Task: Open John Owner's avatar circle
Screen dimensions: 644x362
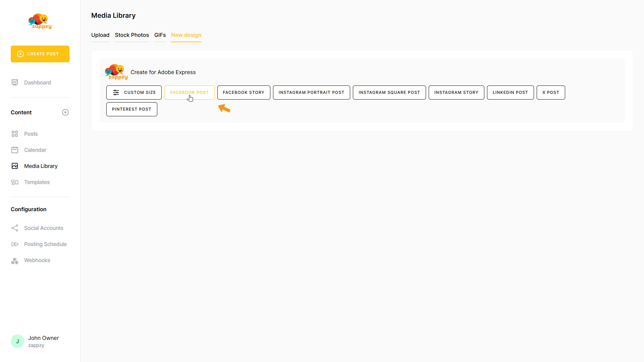Action: click(x=17, y=341)
